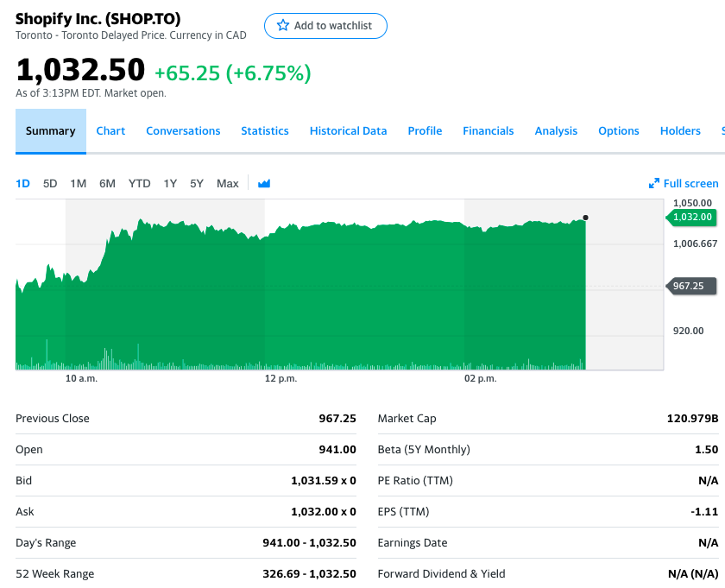The width and height of the screenshot is (725, 588).
Task: Switch to 5Y chart range
Action: pyautogui.click(x=197, y=183)
